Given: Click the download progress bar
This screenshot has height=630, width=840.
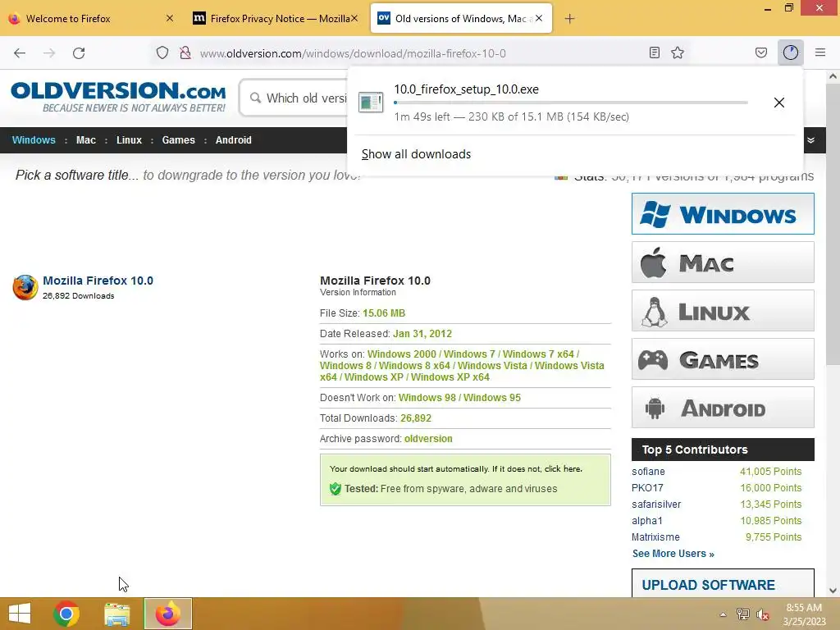Looking at the screenshot, I should click(x=571, y=103).
